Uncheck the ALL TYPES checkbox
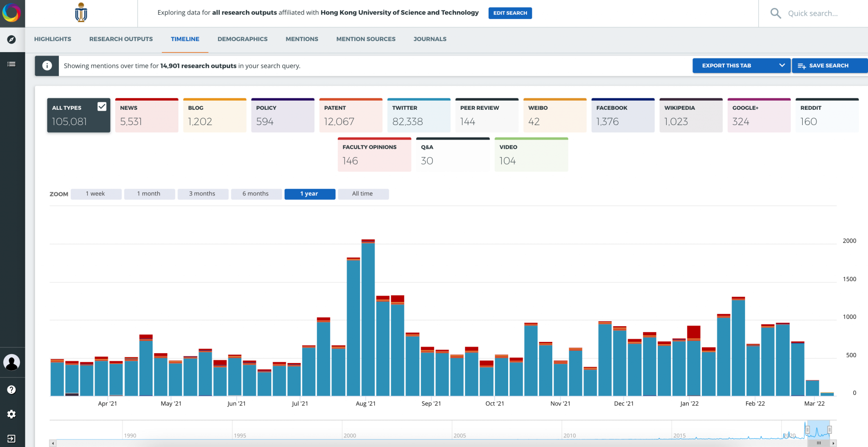 [x=102, y=106]
